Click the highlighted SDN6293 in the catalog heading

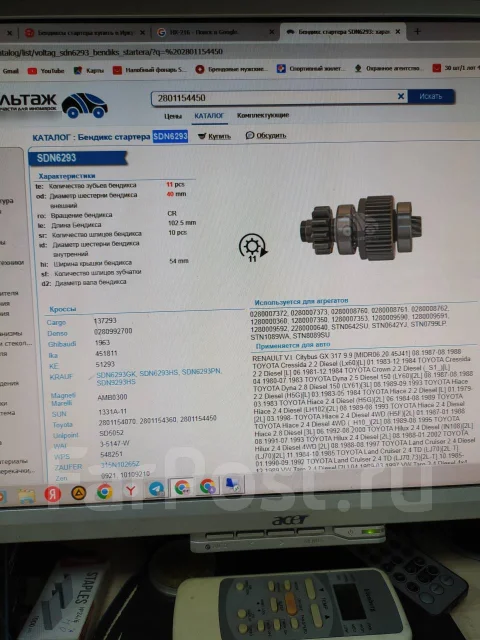point(170,136)
